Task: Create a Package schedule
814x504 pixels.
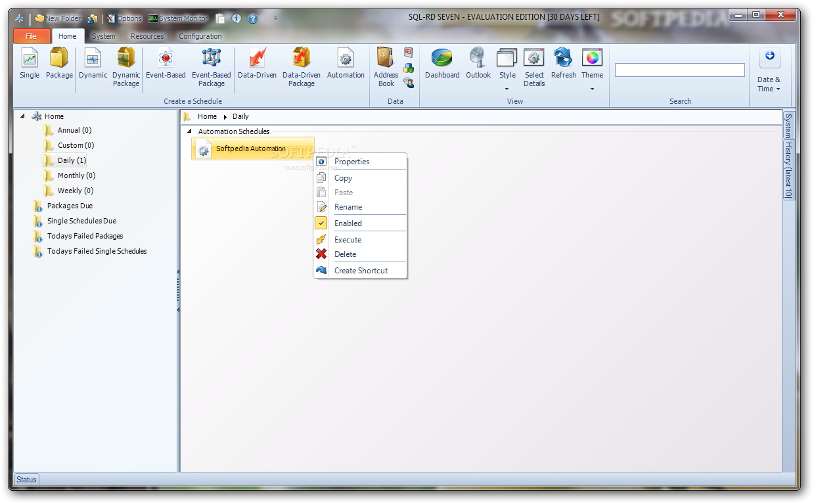Action: point(59,64)
